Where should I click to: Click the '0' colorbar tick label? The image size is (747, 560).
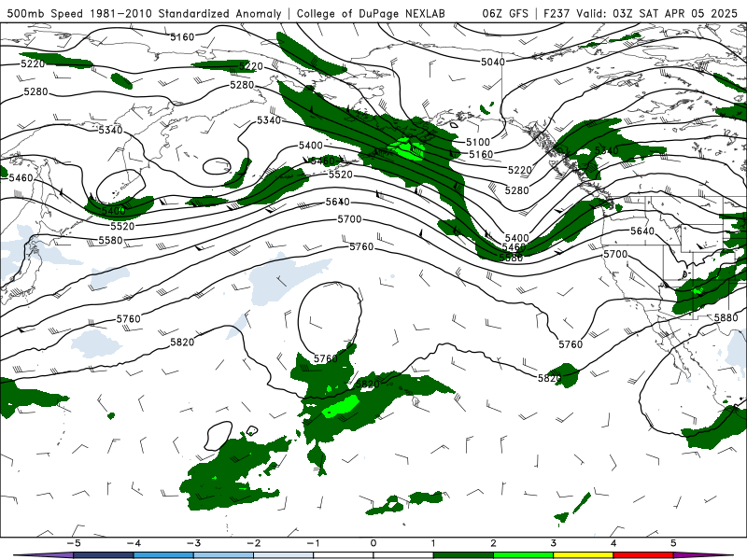[373, 543]
